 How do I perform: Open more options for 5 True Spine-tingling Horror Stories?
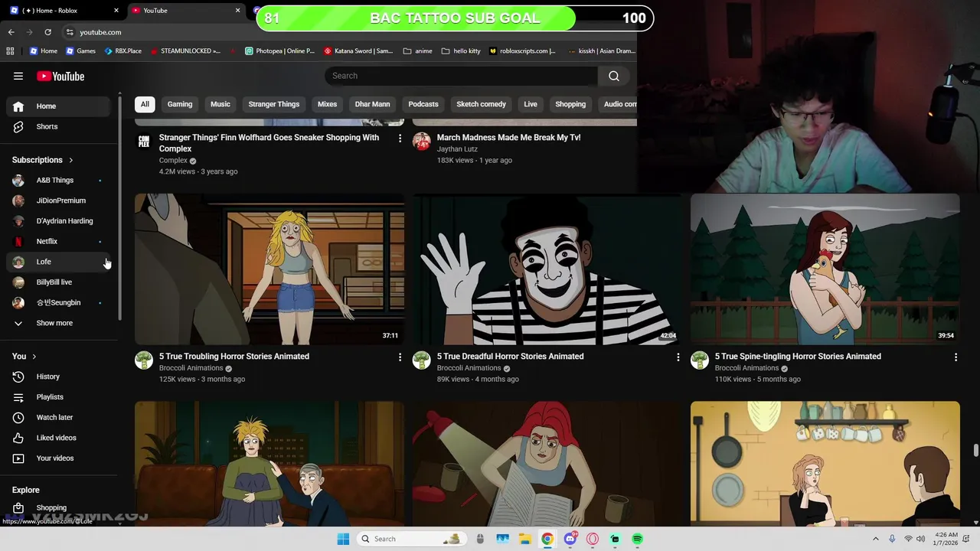(955, 357)
